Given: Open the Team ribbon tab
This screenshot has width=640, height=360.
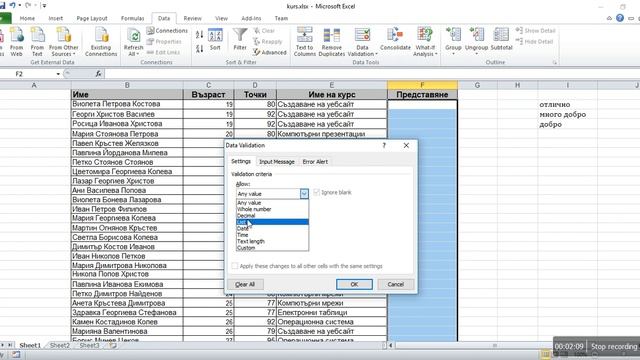Looking at the screenshot, I should pos(281,18).
